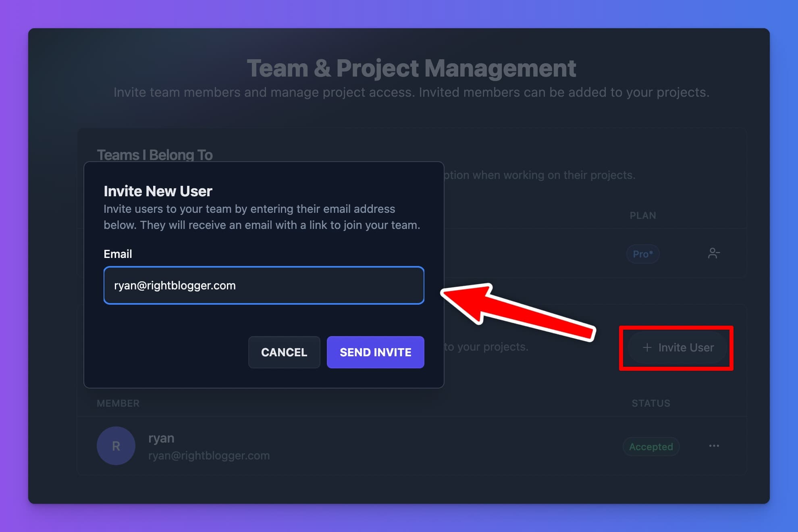Click the plus icon inside the Invite User button

[x=647, y=347]
